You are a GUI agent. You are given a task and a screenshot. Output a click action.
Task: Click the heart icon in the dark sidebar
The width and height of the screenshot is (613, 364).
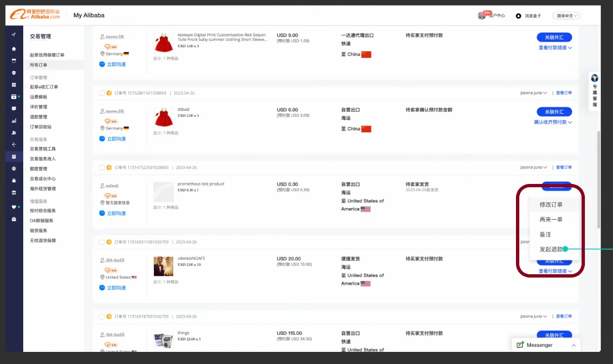click(x=14, y=207)
